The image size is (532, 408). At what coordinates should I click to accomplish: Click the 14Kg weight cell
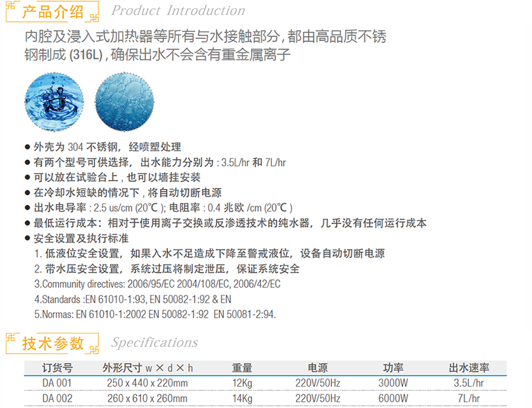click(x=242, y=399)
